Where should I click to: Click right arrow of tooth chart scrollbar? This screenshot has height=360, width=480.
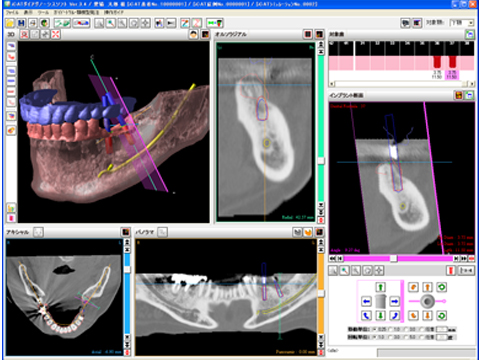click(473, 84)
